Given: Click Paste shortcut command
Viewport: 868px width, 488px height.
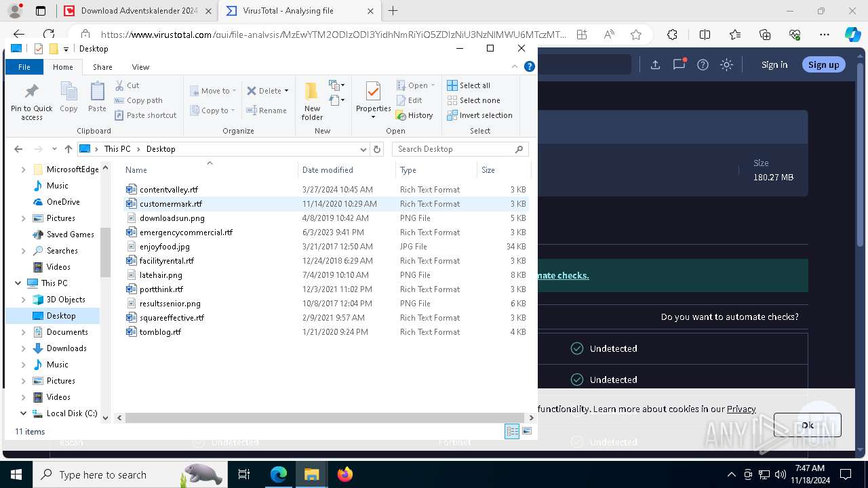Looking at the screenshot, I should pyautogui.click(x=146, y=115).
